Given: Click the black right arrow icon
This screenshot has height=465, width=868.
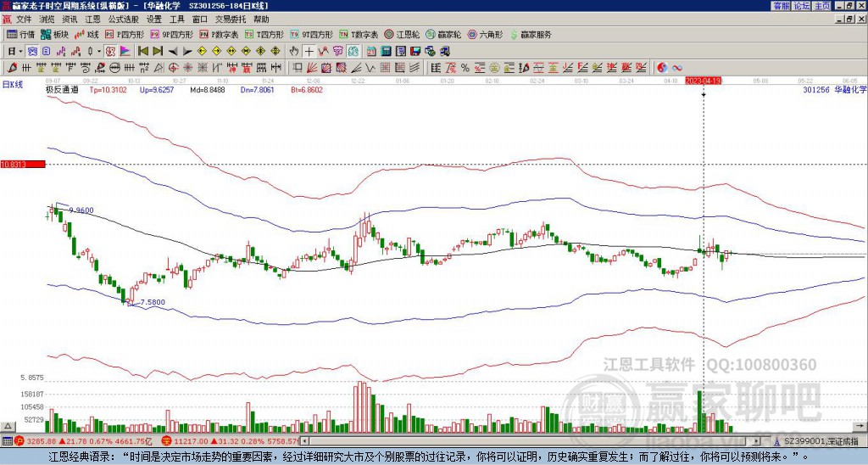Looking at the screenshot, I should pos(187,51).
